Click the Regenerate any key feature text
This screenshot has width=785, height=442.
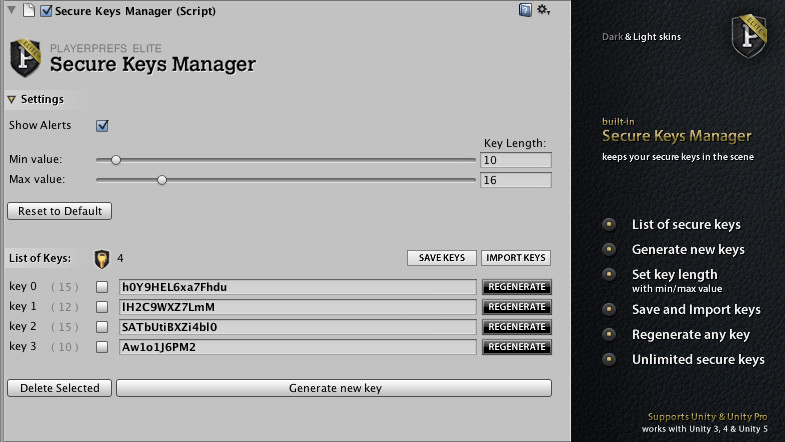(691, 335)
